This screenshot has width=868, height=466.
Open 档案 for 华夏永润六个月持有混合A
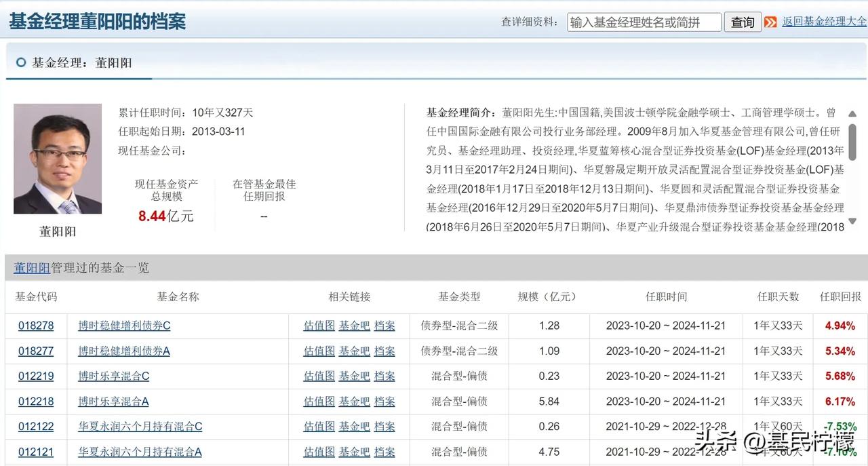pyautogui.click(x=384, y=452)
